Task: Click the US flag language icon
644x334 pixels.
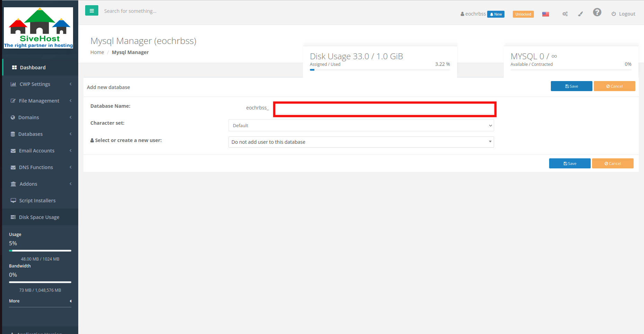Action: tap(546, 14)
